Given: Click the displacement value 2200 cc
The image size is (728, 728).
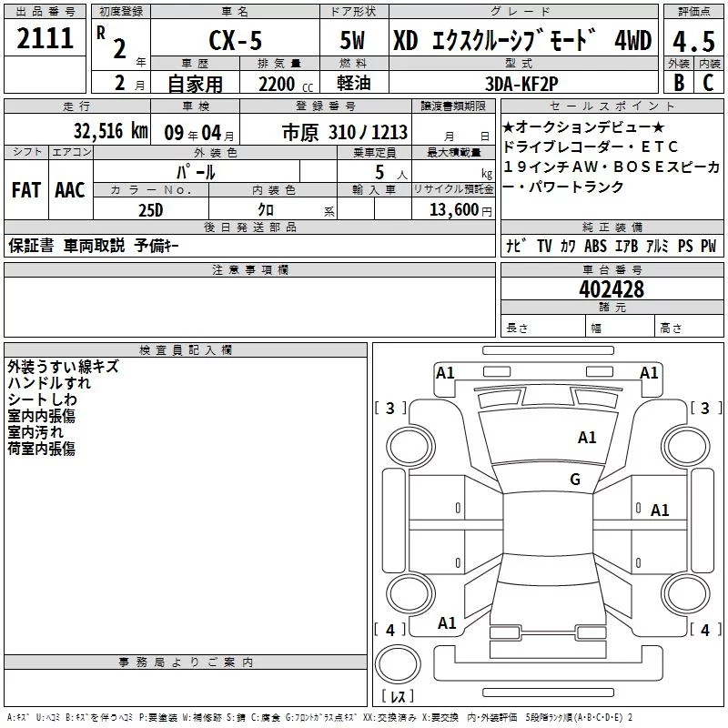Looking at the screenshot, I should tap(286, 85).
